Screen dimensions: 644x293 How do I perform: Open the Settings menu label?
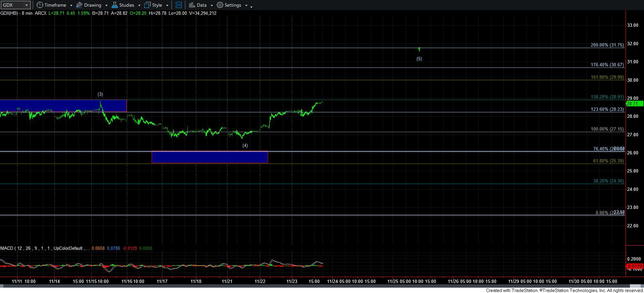[233, 5]
